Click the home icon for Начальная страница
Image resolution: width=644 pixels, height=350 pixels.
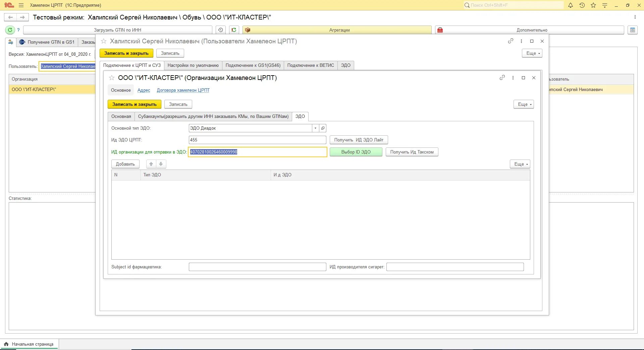pos(6,344)
